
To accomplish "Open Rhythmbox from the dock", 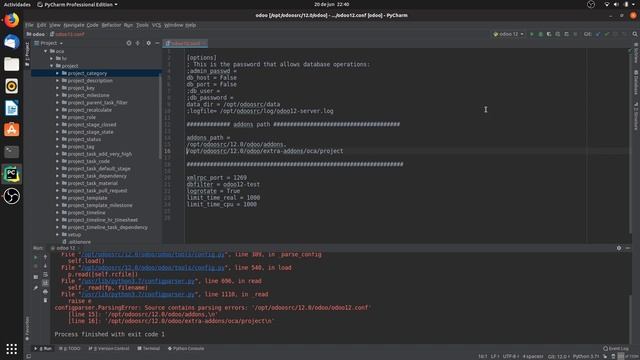I will click(x=11, y=86).
